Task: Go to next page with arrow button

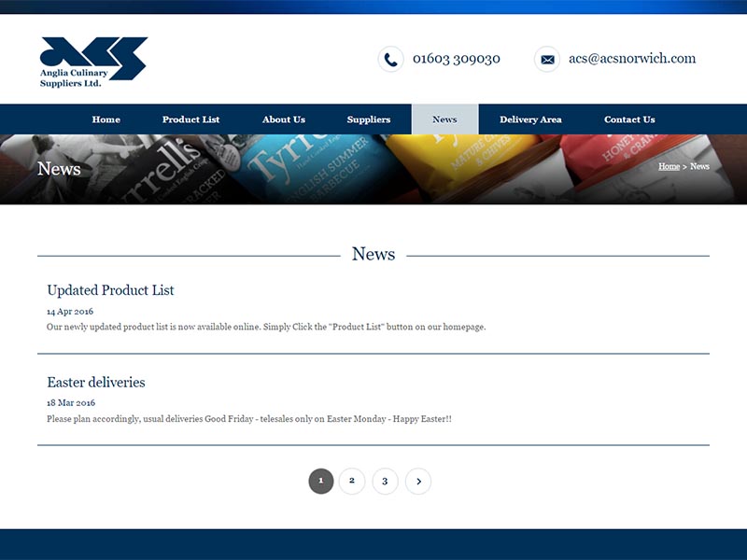Action: point(418,482)
